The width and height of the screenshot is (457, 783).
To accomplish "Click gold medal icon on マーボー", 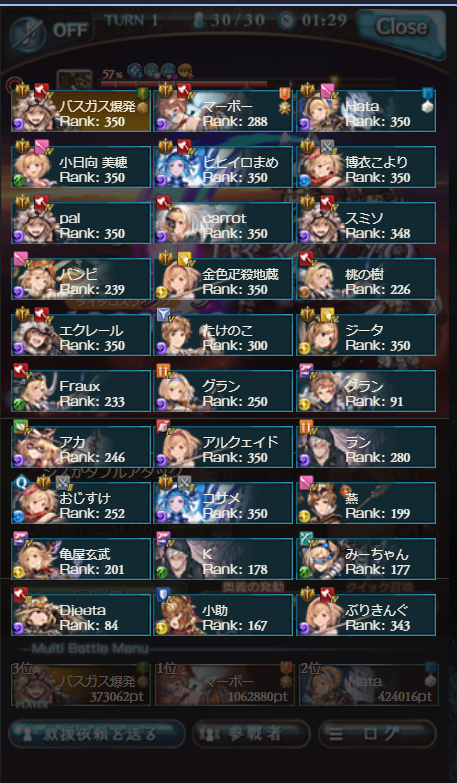I will click(284, 101).
